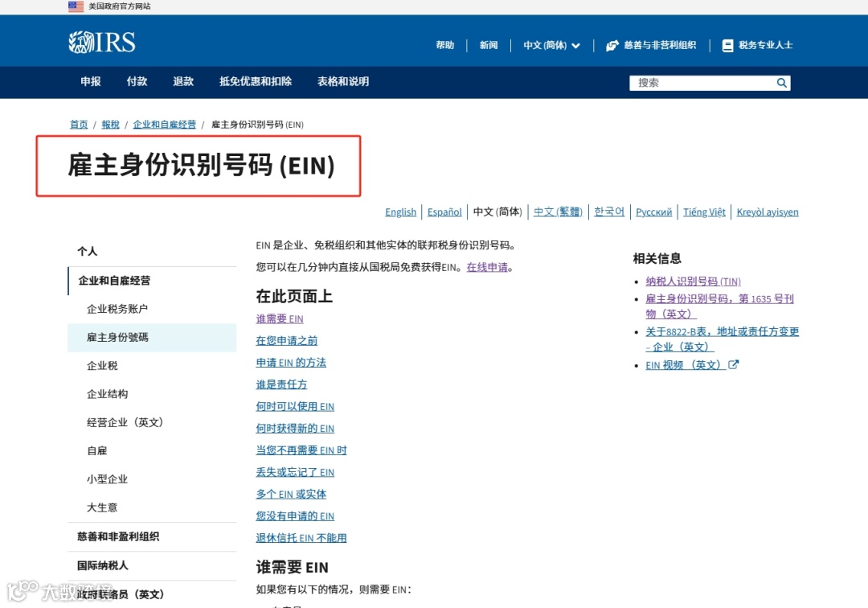Open the 付款 menu
Image resolution: width=868 pixels, height=608 pixels.
[137, 81]
